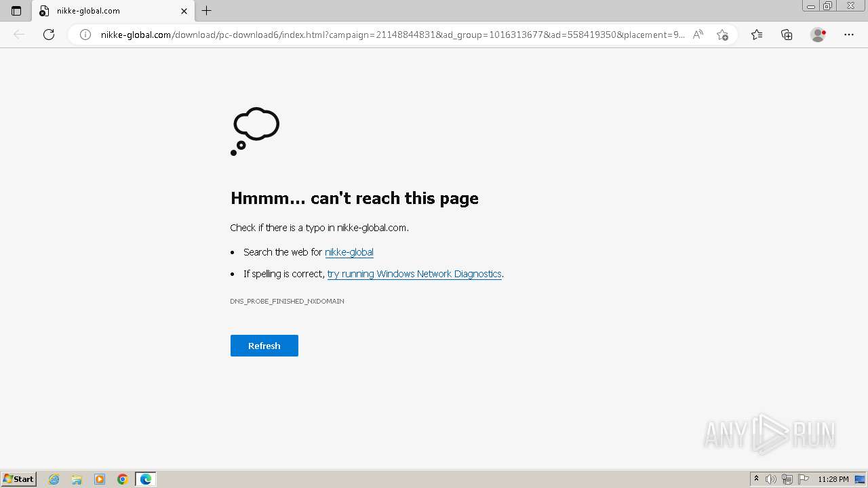This screenshot has width=868, height=488.
Task: Open the browser profile avatar
Action: coord(818,35)
